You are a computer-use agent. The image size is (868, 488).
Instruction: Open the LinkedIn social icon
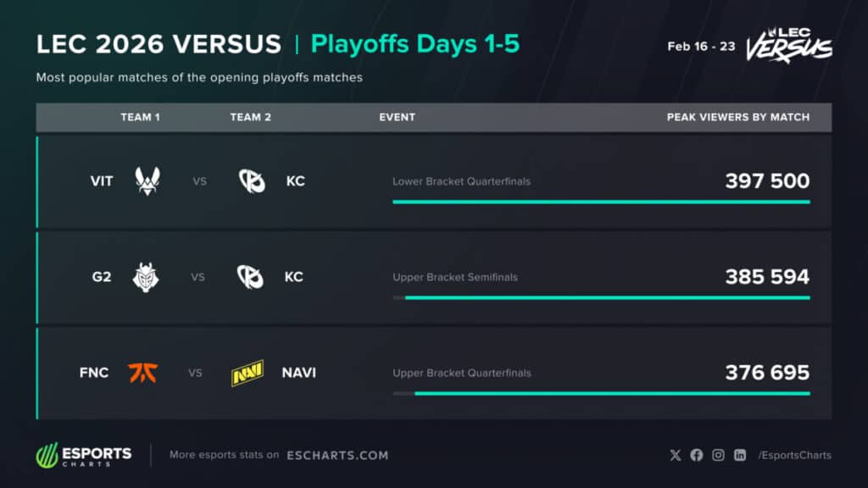739,455
